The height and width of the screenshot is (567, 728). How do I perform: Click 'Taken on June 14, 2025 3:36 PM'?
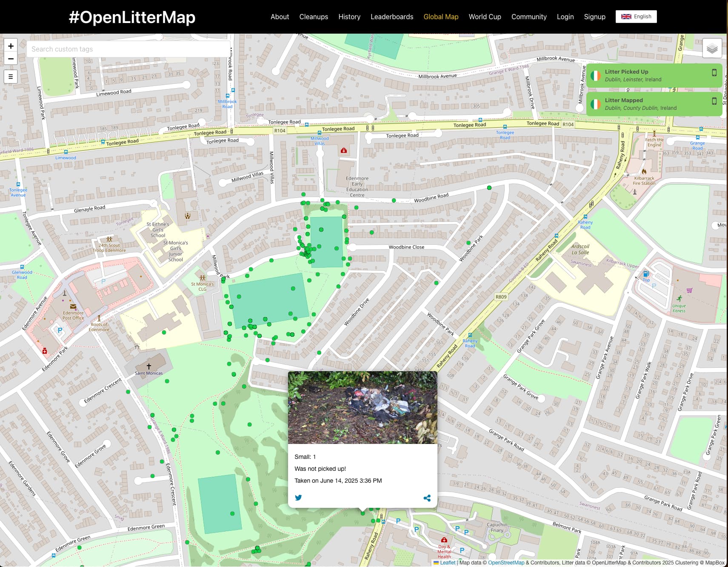point(338,481)
